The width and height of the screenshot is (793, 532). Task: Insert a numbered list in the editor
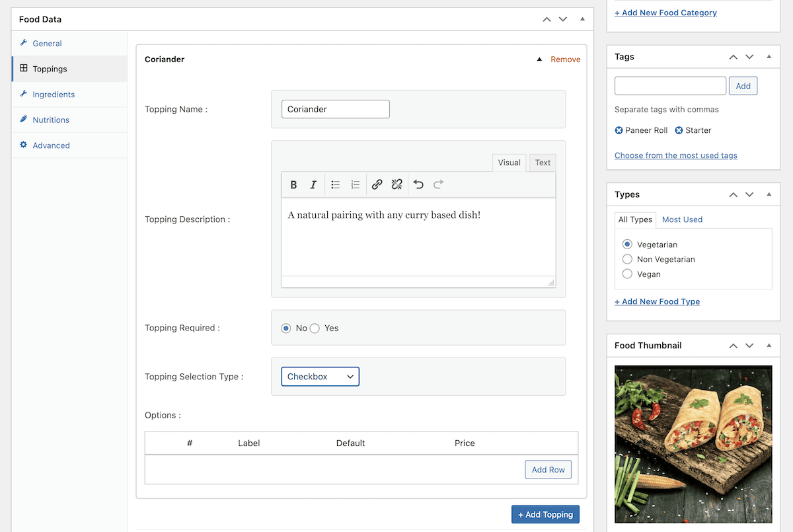pyautogui.click(x=356, y=185)
